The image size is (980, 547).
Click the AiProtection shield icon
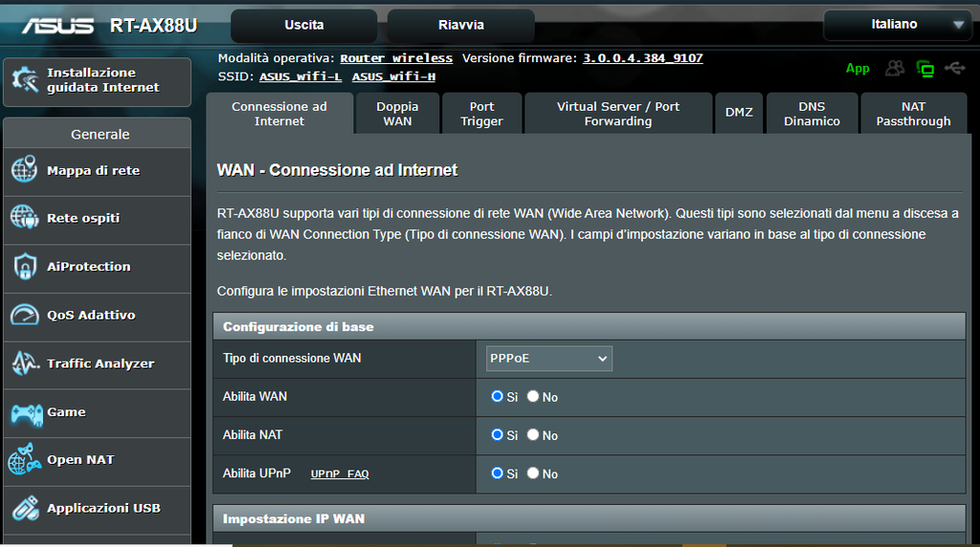pyautogui.click(x=24, y=266)
